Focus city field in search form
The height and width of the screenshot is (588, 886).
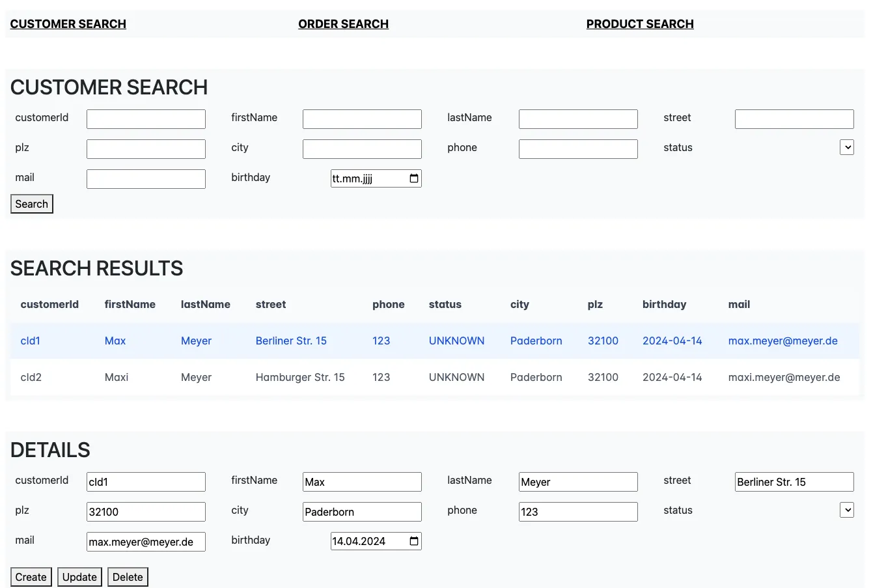362,149
